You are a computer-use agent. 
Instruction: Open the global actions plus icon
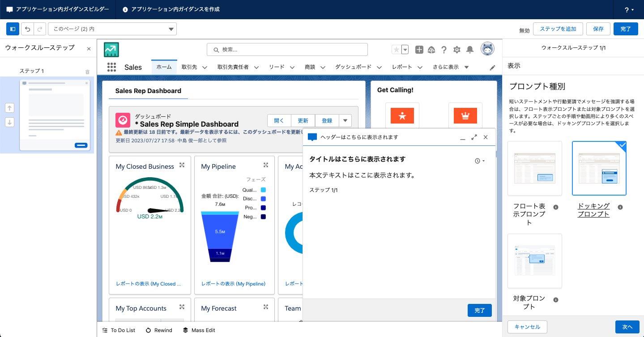point(419,50)
